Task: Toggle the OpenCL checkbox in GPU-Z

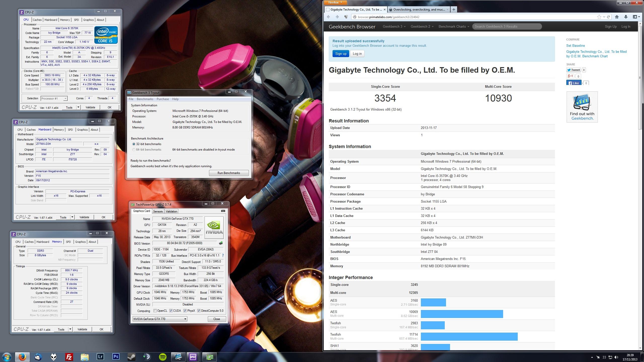Action: point(155,311)
